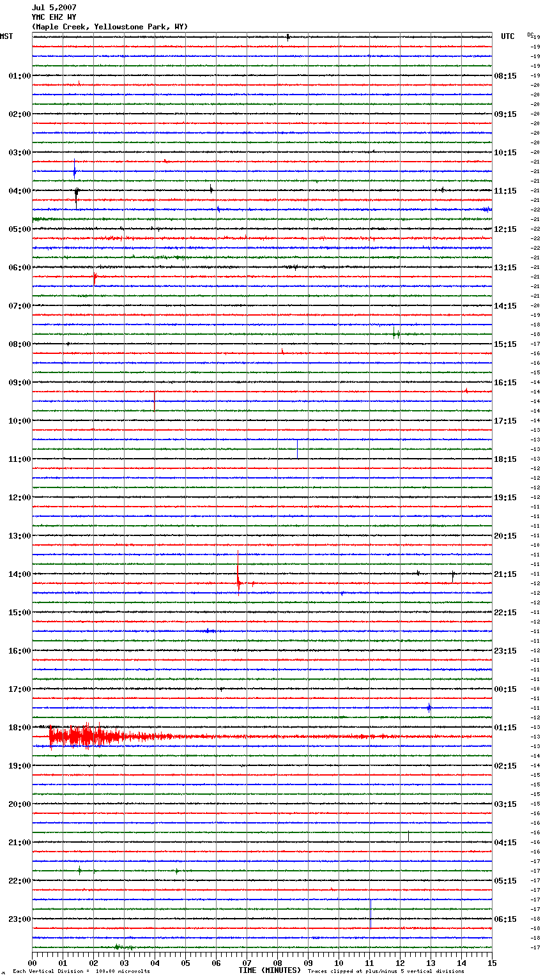Click the 16:15 UTC time label
The image size is (543, 980).
click(x=505, y=383)
